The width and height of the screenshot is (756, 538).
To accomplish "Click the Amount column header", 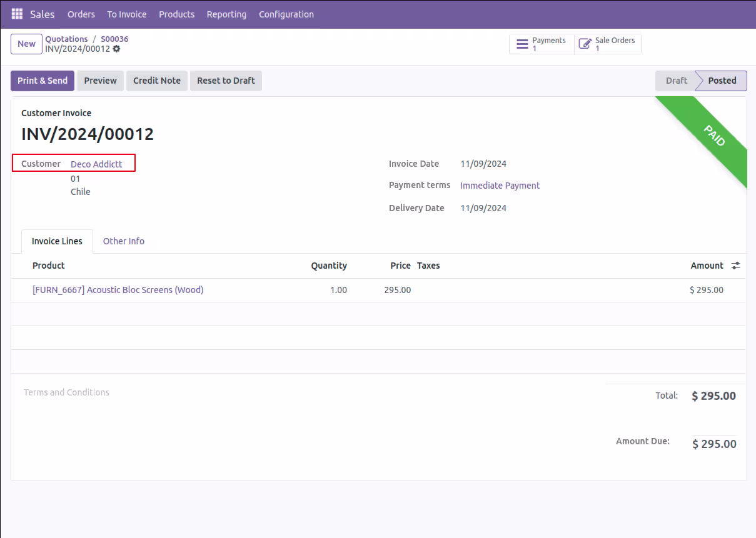I will [707, 266].
